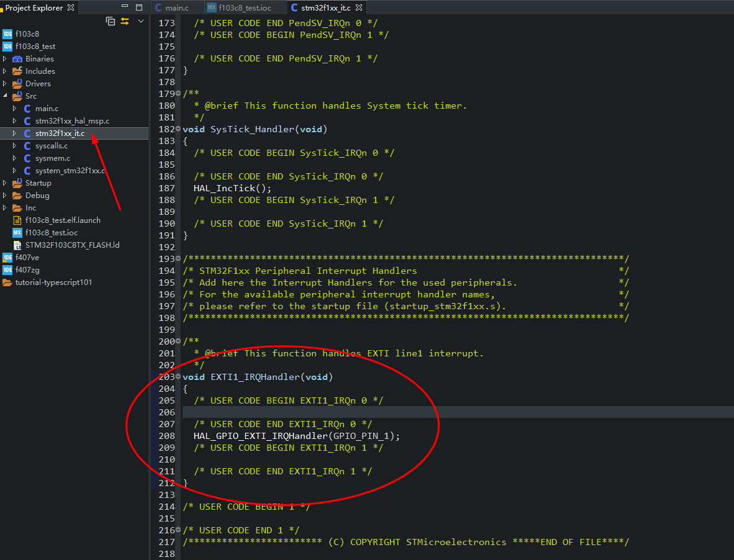
Task: Click the Includes node icon
Action: tap(18, 71)
